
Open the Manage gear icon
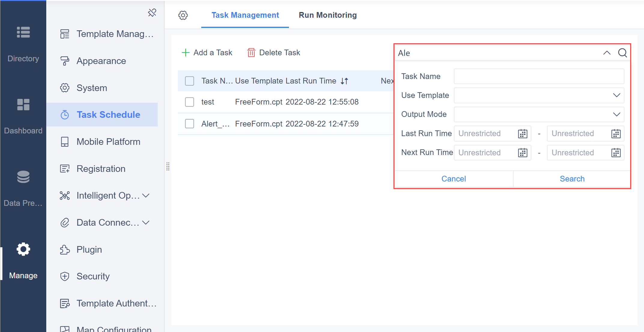[23, 249]
